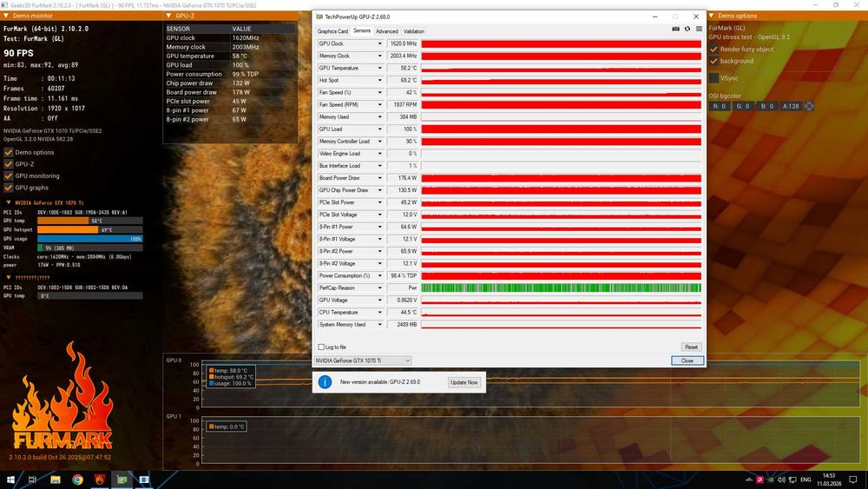The image size is (868, 489).
Task: Toggle the GPU-Z checkbox in Demo monitor
Action: pos(9,164)
